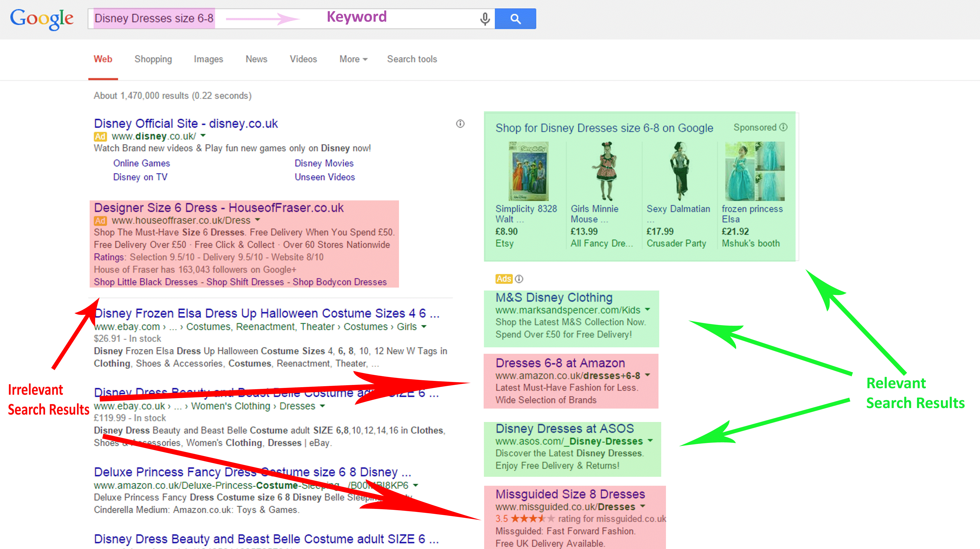980x549 pixels.
Task: Expand arrow after ebay.com Costumes Girls breadcrumb
Action: pos(424,326)
